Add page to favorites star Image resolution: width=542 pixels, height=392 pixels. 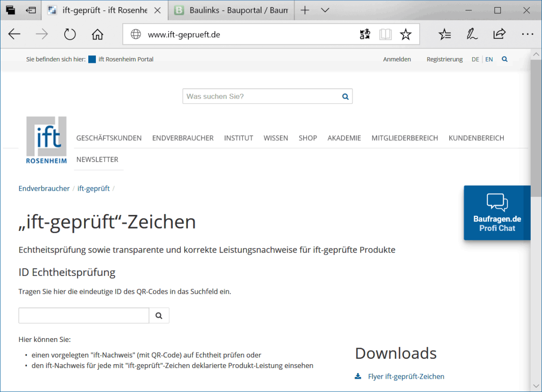click(x=406, y=34)
